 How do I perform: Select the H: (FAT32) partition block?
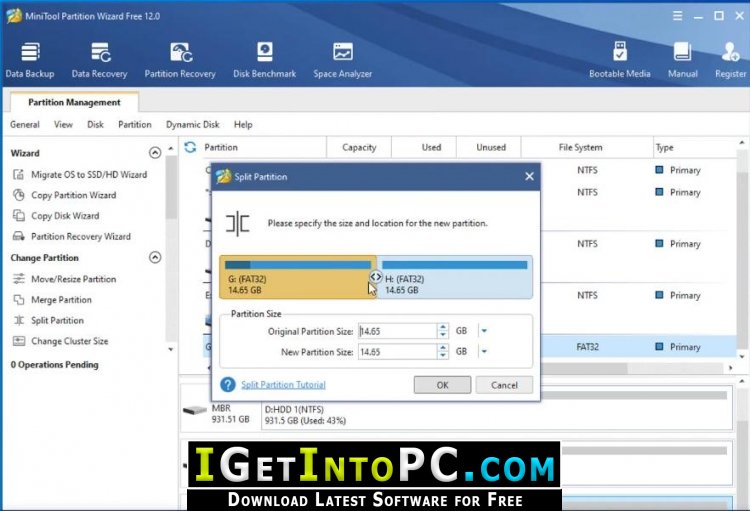(455, 277)
